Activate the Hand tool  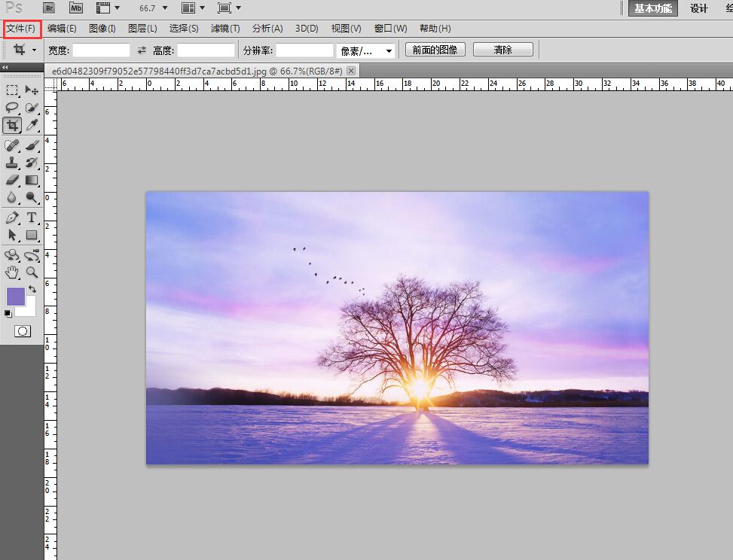13,272
